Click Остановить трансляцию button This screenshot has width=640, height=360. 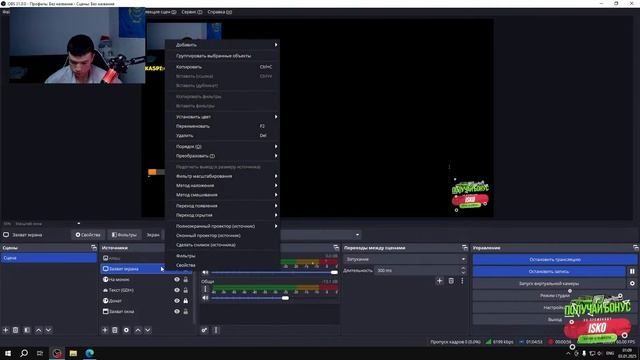tap(555, 260)
